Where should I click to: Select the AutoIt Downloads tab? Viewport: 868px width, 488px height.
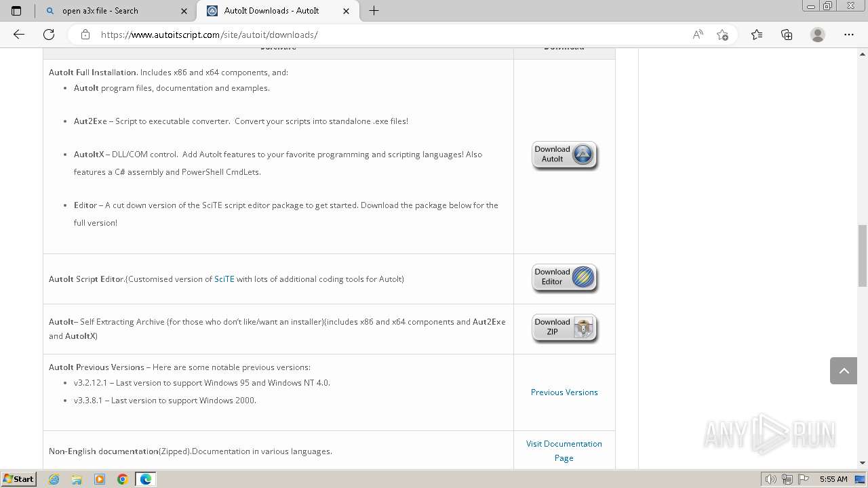pyautogui.click(x=278, y=11)
